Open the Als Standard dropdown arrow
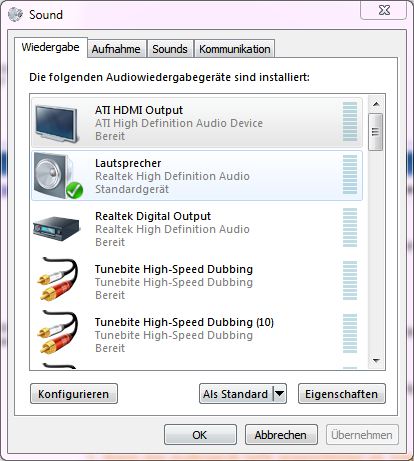The height and width of the screenshot is (461, 414). [x=280, y=394]
